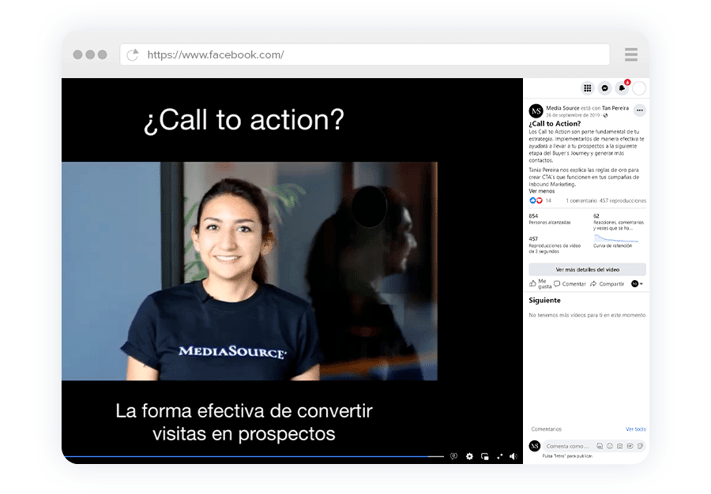Viewport: 711px width, 494px height.
Task: Open the video settings gear
Action: click(x=469, y=456)
